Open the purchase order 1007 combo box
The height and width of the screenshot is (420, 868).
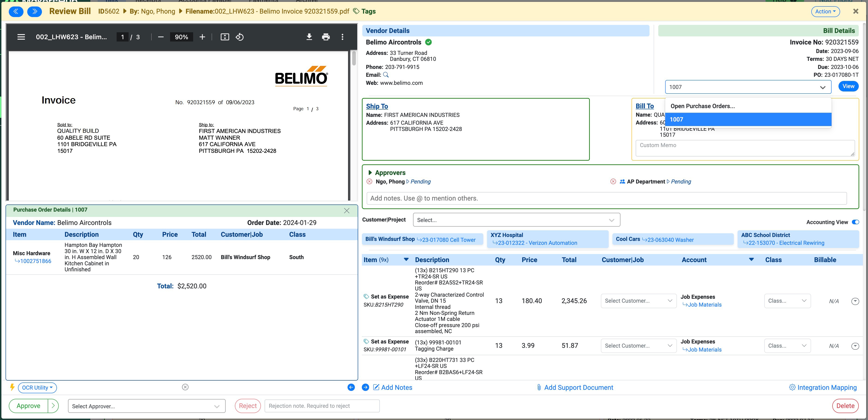(x=748, y=87)
